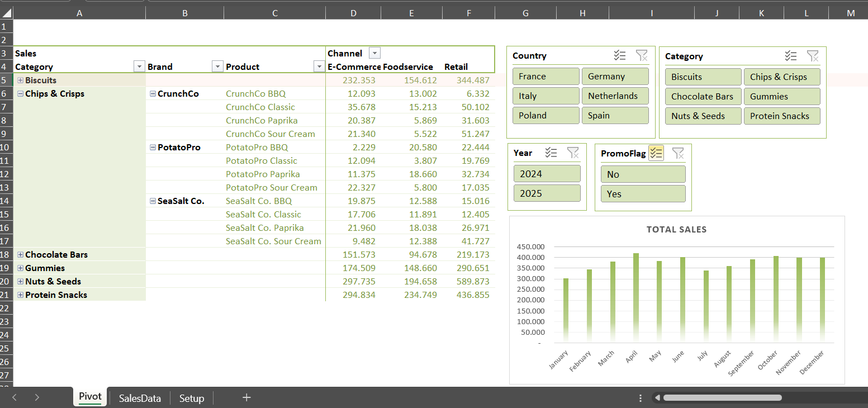Clear filter on PromoFlag slicer
This screenshot has height=408, width=868.
pyautogui.click(x=678, y=153)
